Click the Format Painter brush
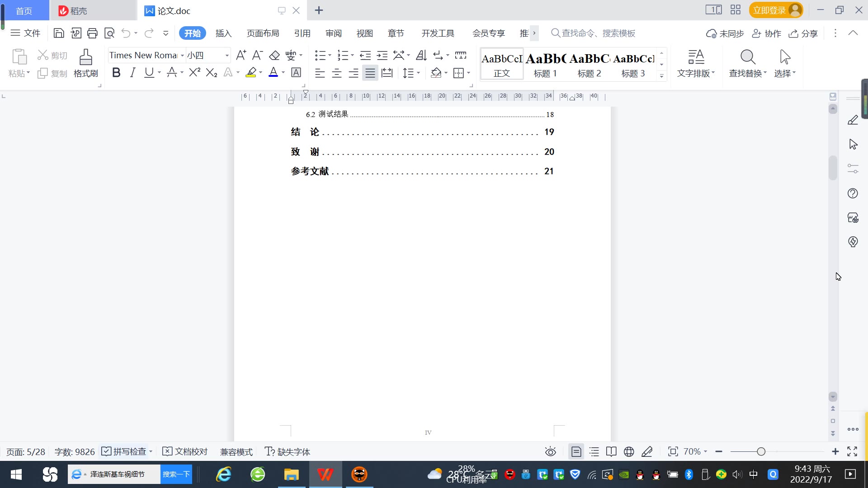Image resolution: width=868 pixels, height=488 pixels. click(86, 63)
